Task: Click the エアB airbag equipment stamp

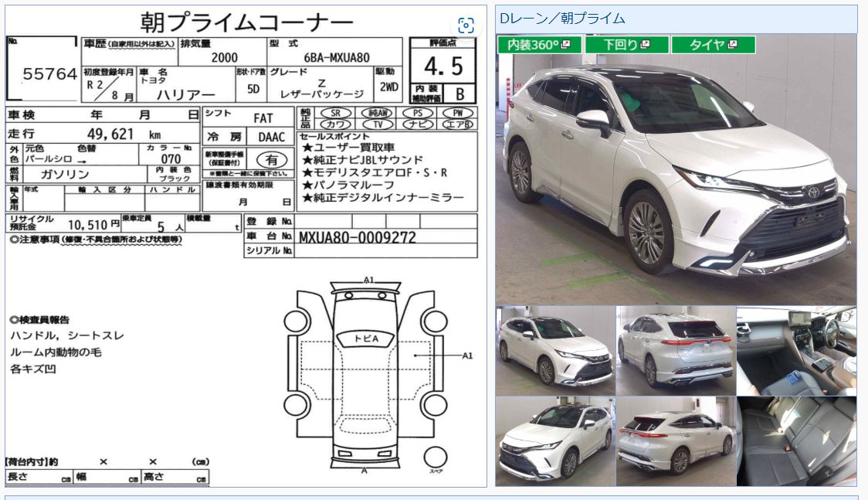Action: click(x=459, y=123)
